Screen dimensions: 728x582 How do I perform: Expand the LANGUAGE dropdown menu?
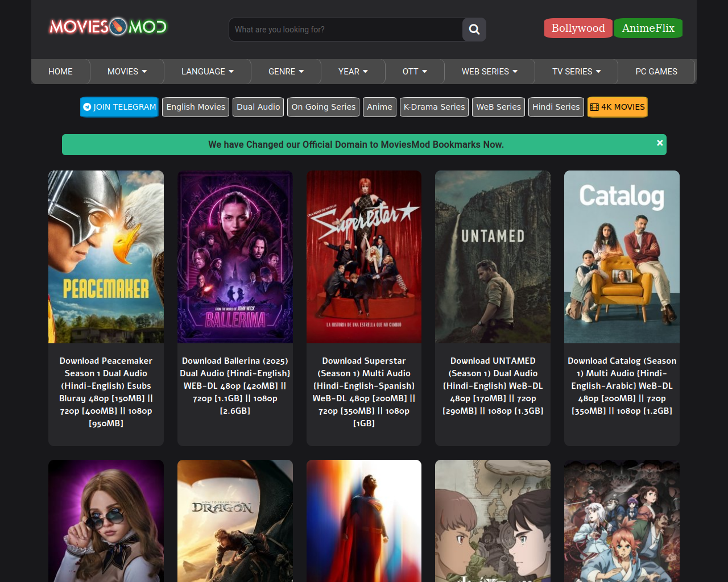(x=208, y=72)
